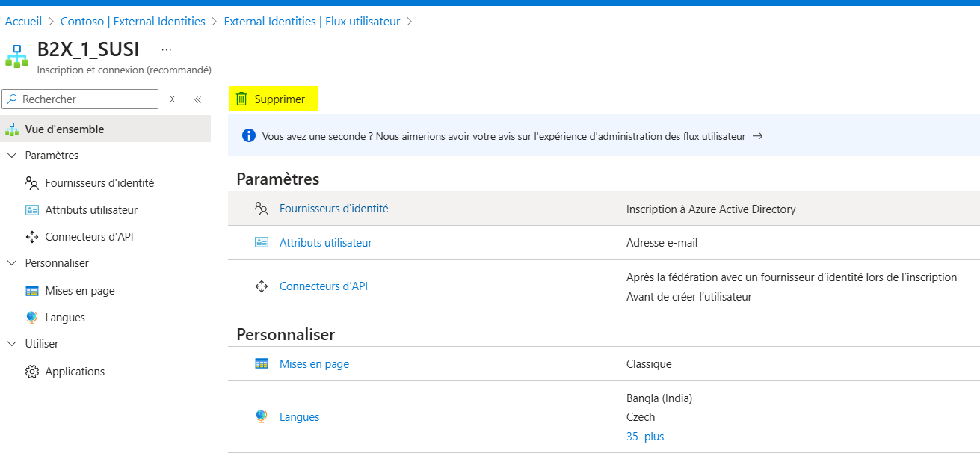
Task: Click the Connecteurs d'API icon in Paramètres table
Action: [262, 286]
